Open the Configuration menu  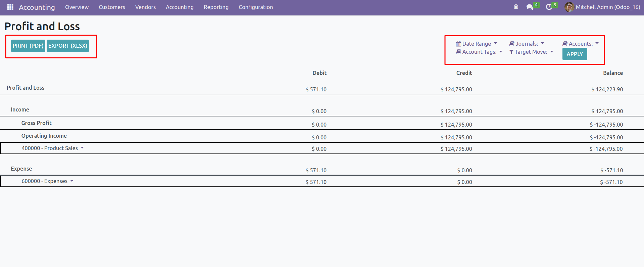point(255,7)
